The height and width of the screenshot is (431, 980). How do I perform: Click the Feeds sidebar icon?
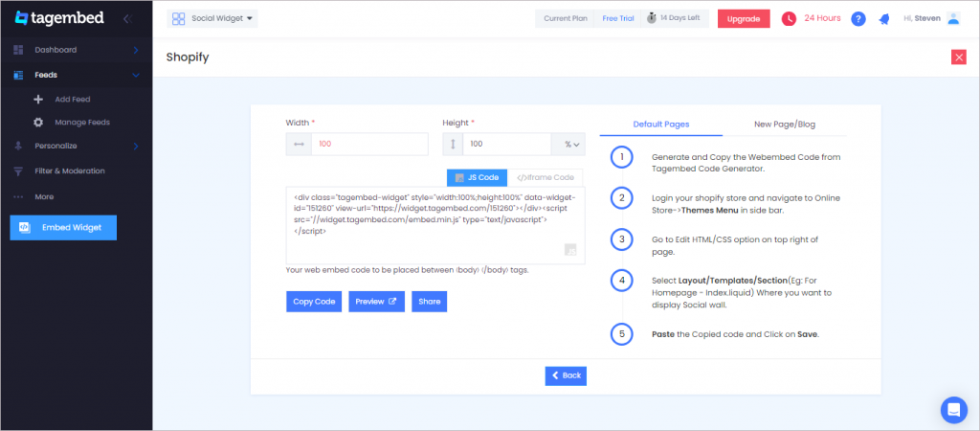pos(18,75)
